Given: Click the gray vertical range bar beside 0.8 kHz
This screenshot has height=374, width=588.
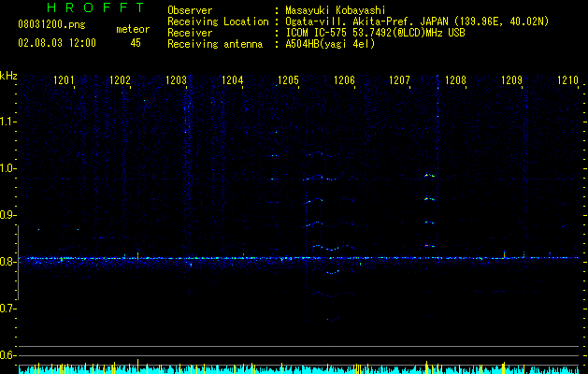Looking at the screenshot, I should click(19, 263).
